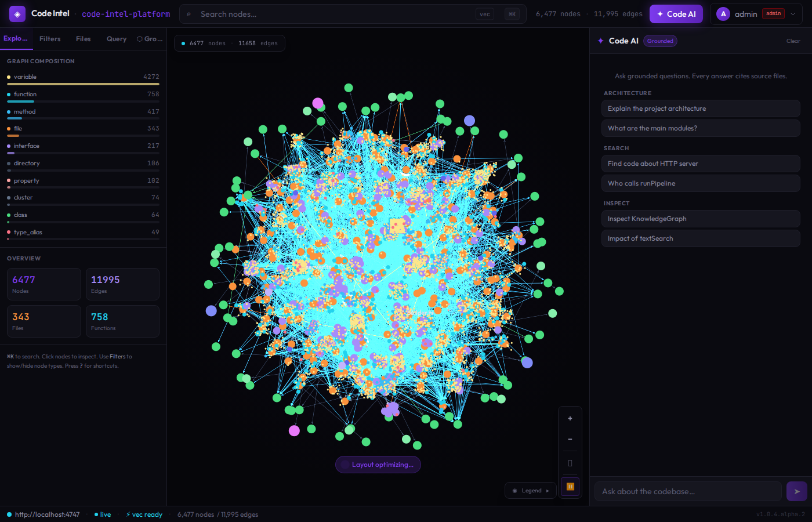This screenshot has width=812, height=522.
Task: Click the red admin role badge
Action: pos(774,14)
